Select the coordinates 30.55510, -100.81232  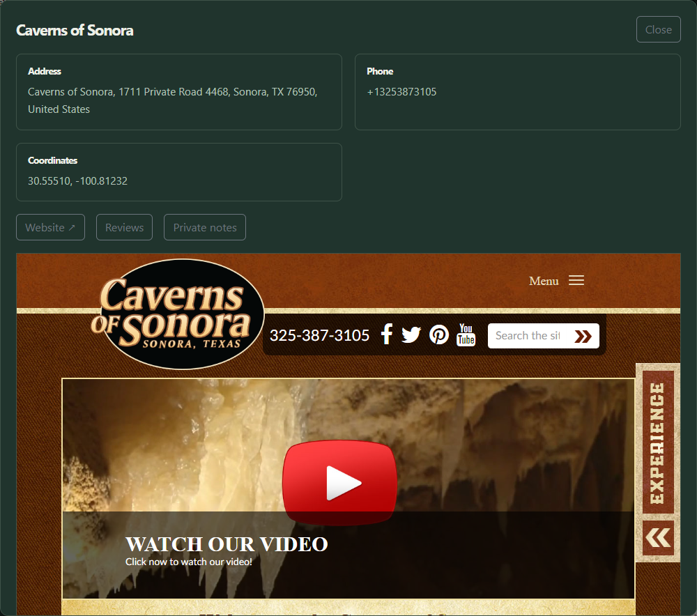[x=78, y=181]
